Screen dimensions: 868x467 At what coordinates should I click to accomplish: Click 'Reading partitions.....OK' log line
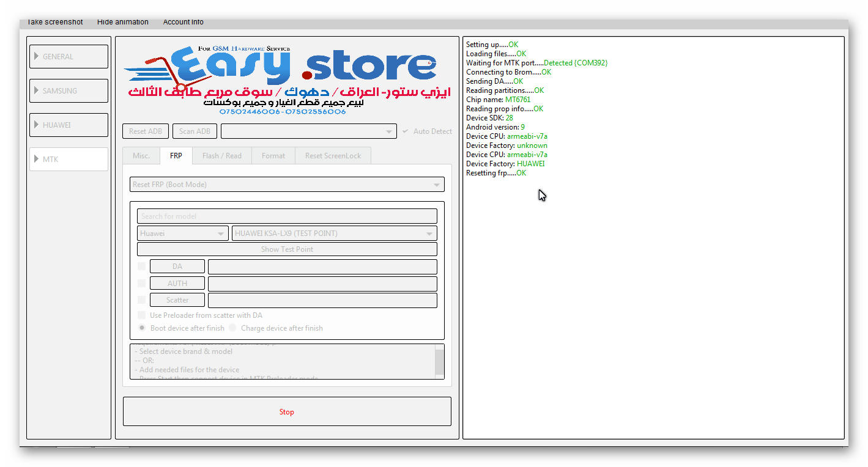(505, 90)
